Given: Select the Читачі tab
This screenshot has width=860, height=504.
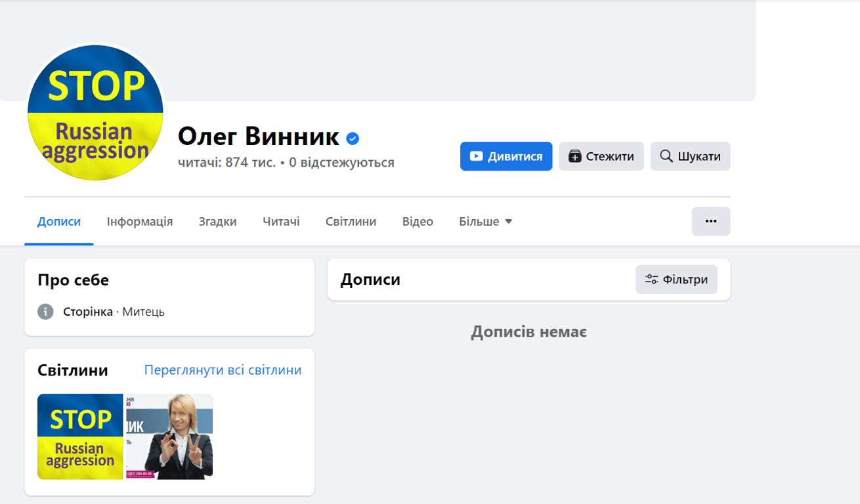Looking at the screenshot, I should pyautogui.click(x=281, y=222).
